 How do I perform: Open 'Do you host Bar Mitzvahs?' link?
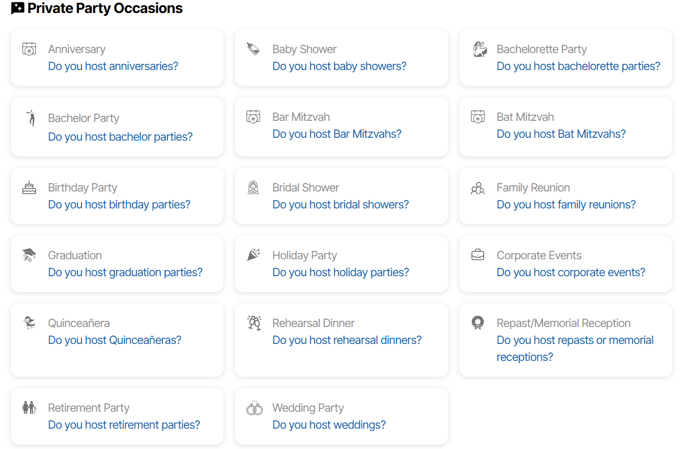pyautogui.click(x=337, y=134)
